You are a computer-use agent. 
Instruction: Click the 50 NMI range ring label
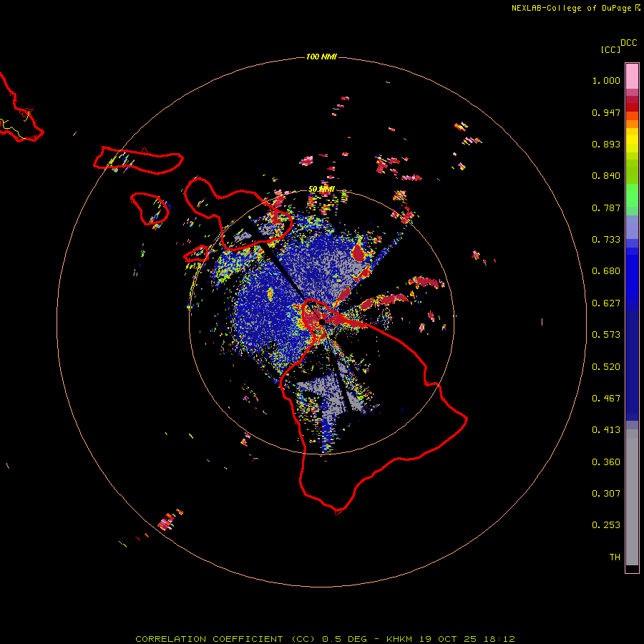pos(321,190)
